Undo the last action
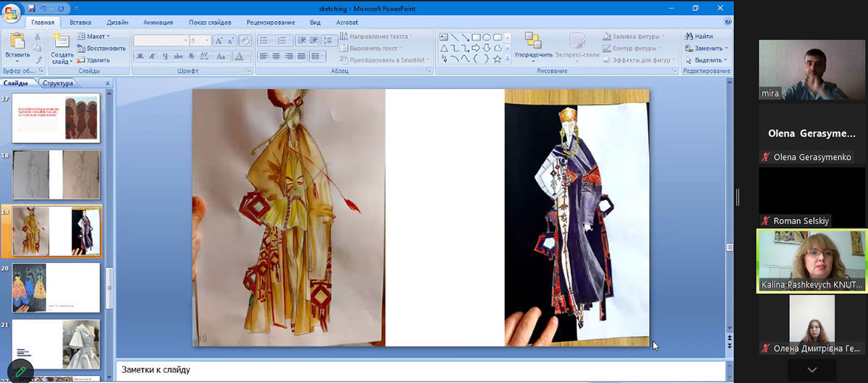Screen dimensions: 868x383 44,8
